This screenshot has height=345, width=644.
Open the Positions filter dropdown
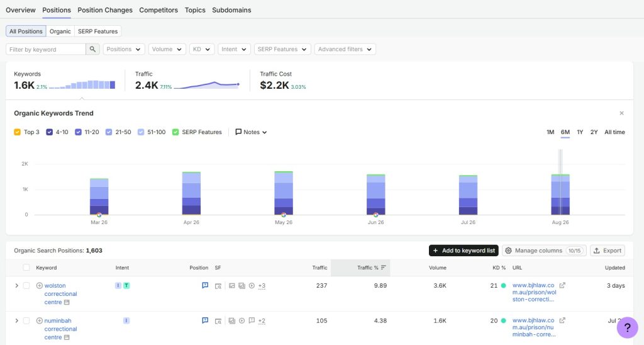tap(124, 49)
